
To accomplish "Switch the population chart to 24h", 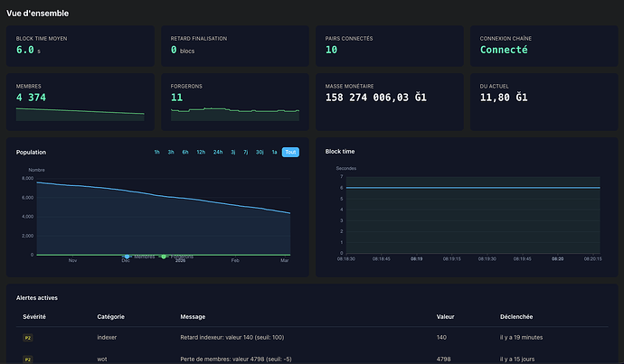I will click(x=218, y=152).
